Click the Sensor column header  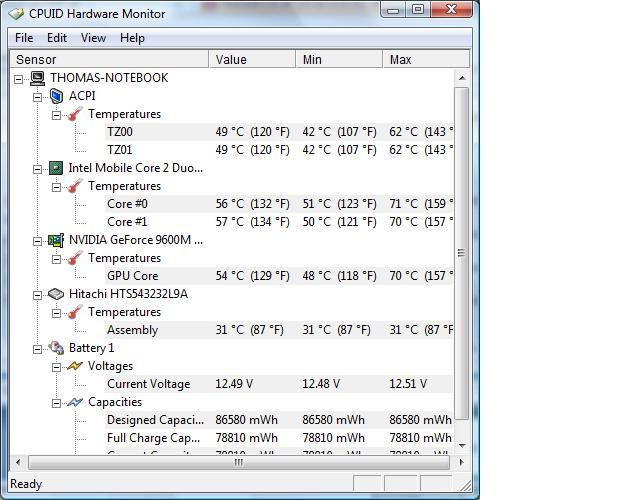click(109, 60)
